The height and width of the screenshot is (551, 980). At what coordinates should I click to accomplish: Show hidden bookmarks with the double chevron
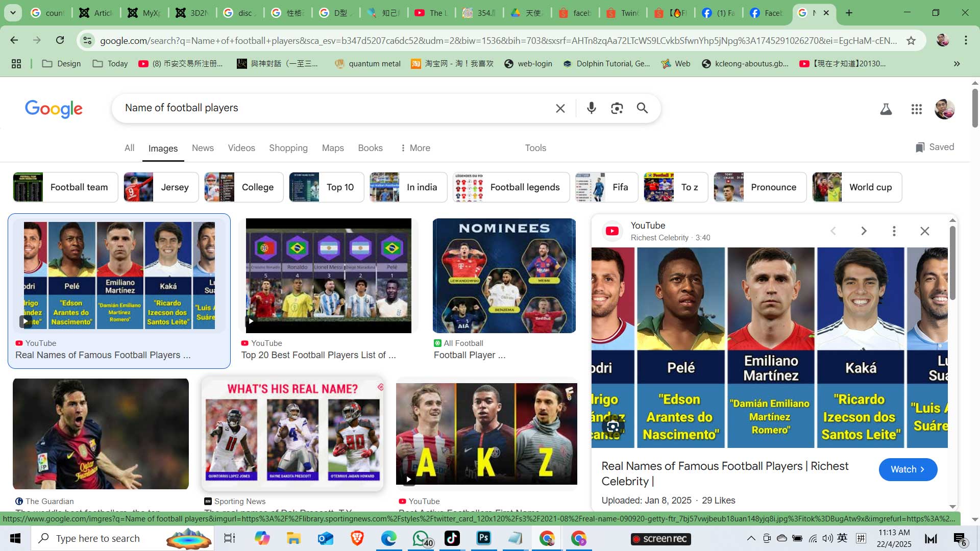click(957, 64)
